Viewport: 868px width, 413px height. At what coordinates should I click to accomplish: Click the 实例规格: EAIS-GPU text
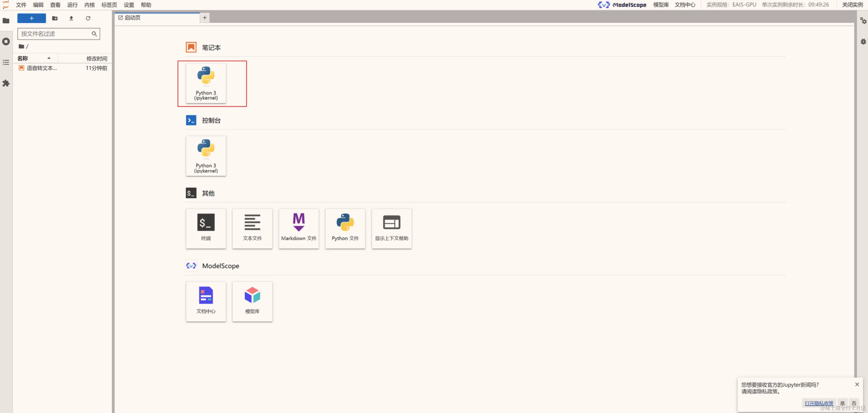click(731, 5)
